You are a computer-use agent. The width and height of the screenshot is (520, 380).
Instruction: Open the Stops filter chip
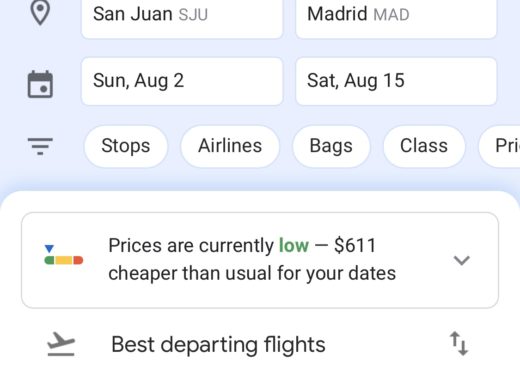tap(126, 146)
